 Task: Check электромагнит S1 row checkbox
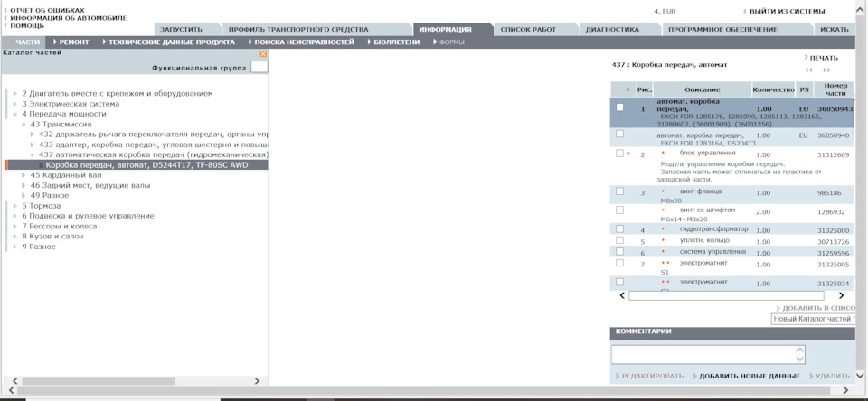pos(620,263)
